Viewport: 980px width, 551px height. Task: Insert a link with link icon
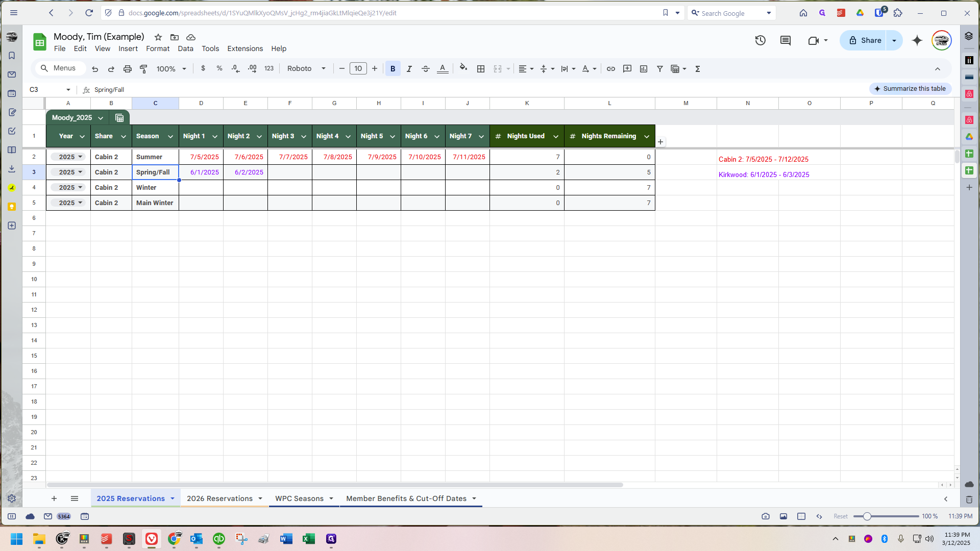611,69
